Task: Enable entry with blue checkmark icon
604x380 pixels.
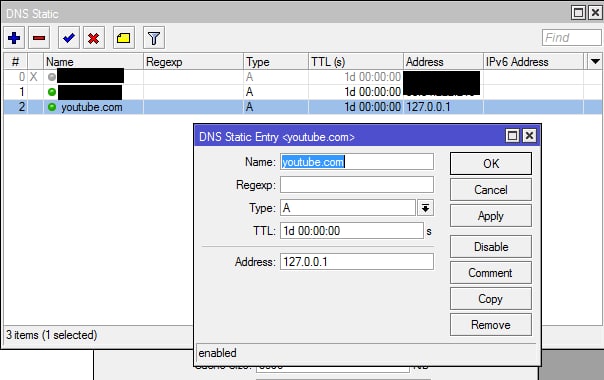Action: tap(69, 38)
